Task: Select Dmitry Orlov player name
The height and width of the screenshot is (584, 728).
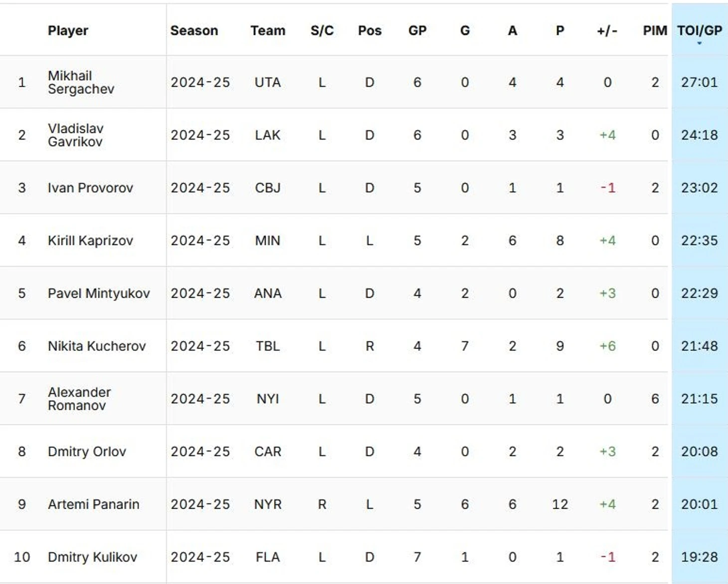Action: point(87,452)
